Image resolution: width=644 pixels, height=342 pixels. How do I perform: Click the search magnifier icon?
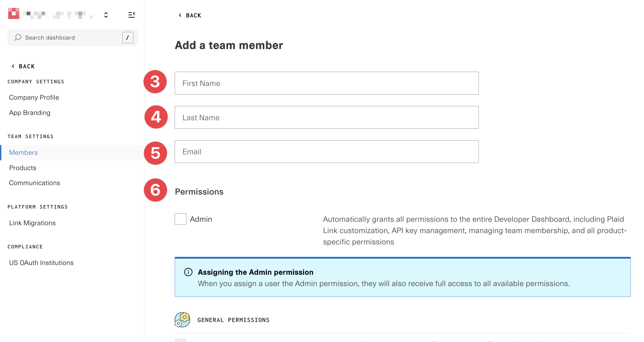[18, 37]
